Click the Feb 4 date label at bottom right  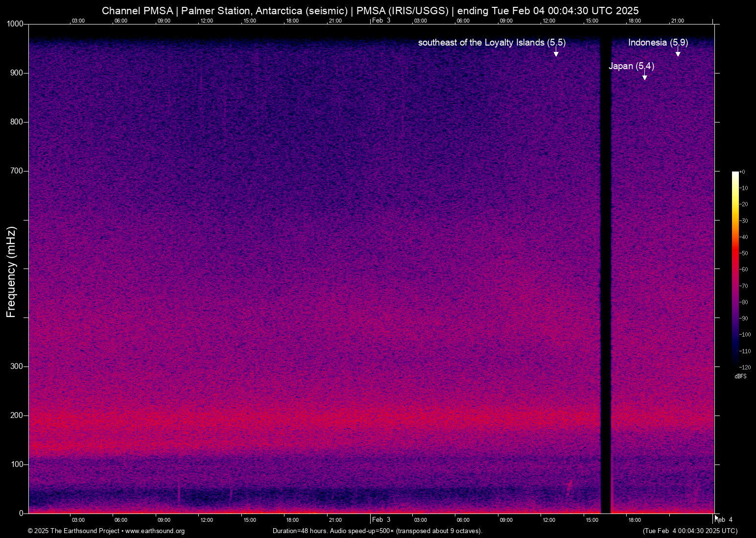tap(725, 520)
